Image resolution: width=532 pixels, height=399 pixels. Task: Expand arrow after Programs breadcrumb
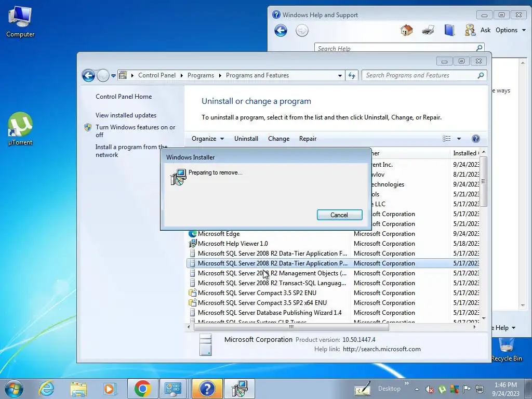pos(220,75)
